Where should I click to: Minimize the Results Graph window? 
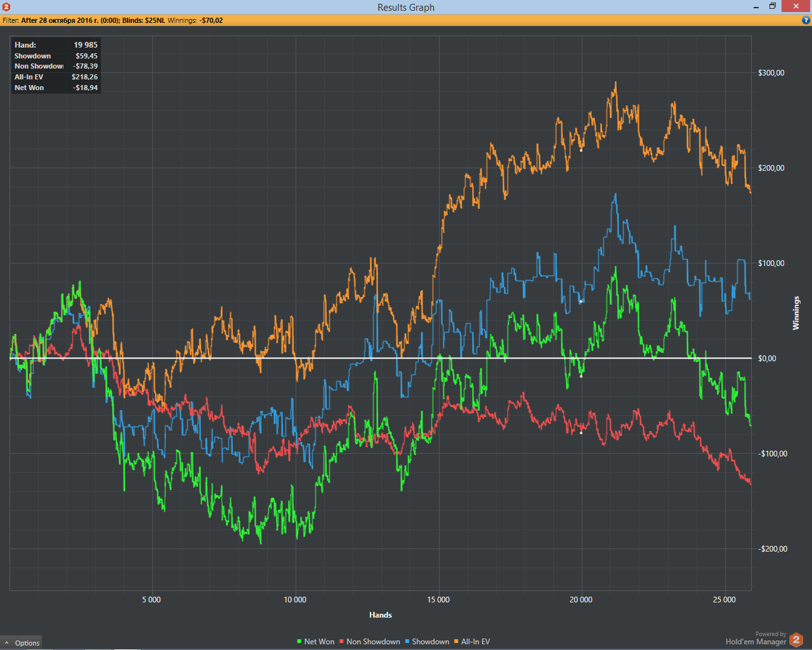[756, 7]
